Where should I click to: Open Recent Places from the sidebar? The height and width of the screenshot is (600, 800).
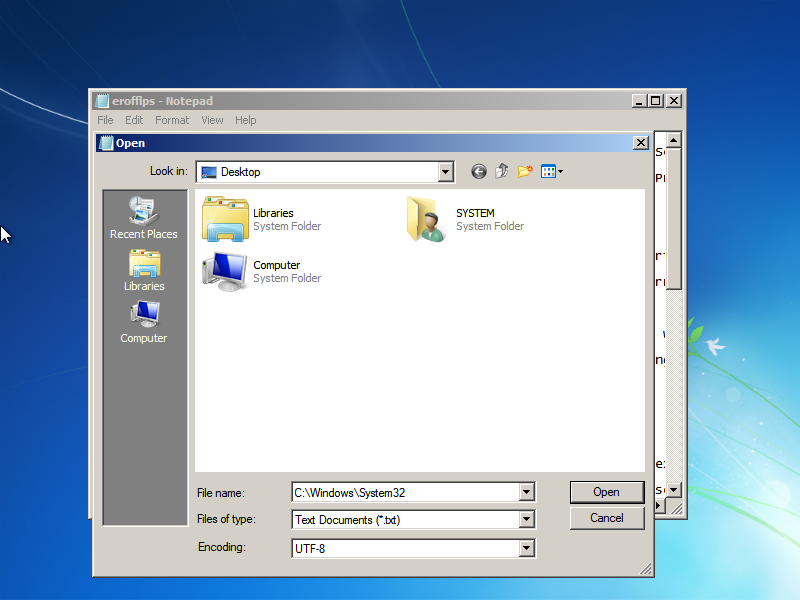(x=143, y=218)
